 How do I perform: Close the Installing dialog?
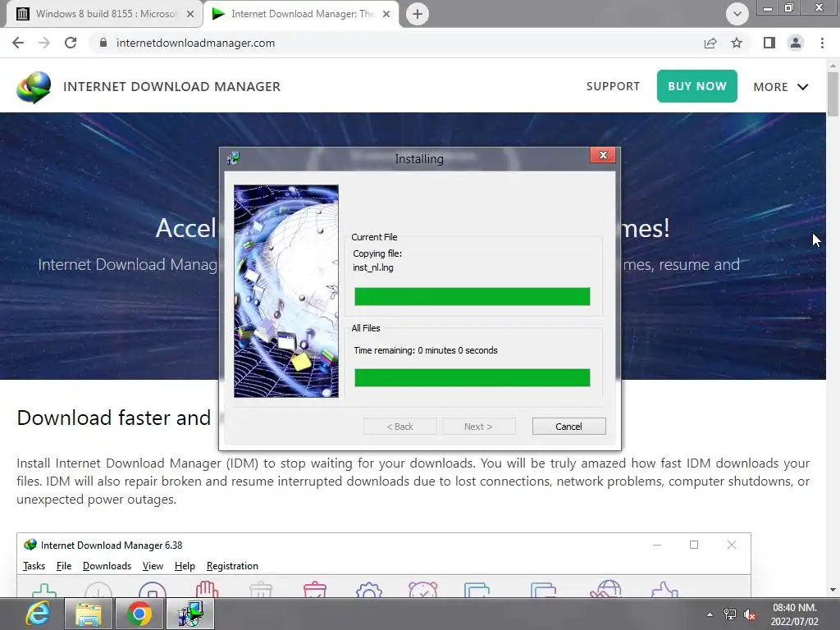(x=603, y=155)
